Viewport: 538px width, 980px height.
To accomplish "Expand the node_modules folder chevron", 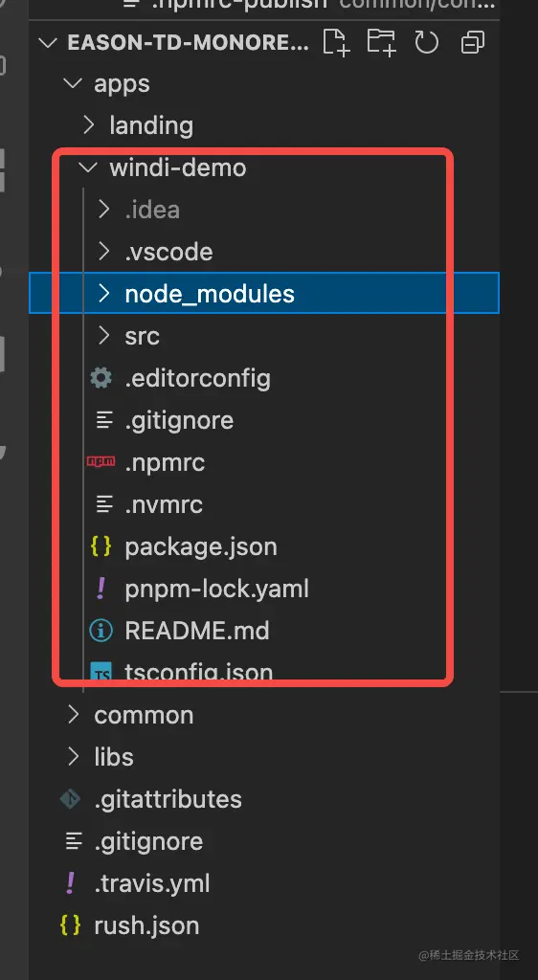I will click(x=104, y=294).
